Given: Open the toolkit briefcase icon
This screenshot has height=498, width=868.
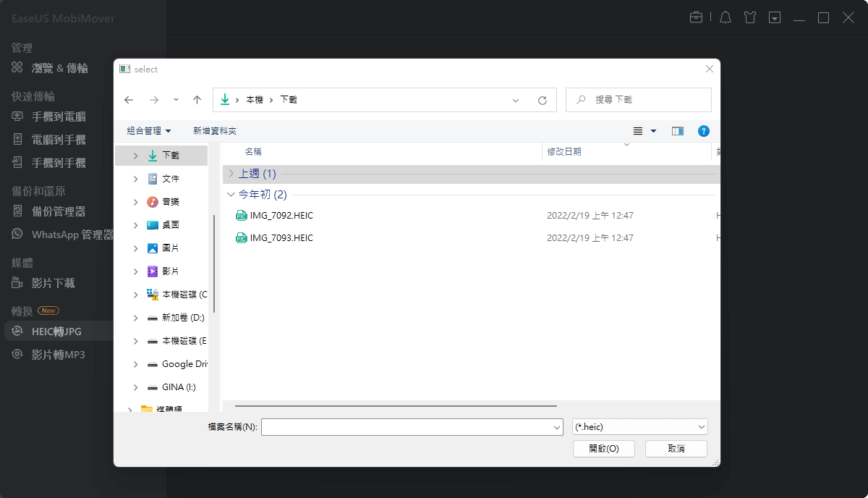Looking at the screenshot, I should tap(697, 17).
